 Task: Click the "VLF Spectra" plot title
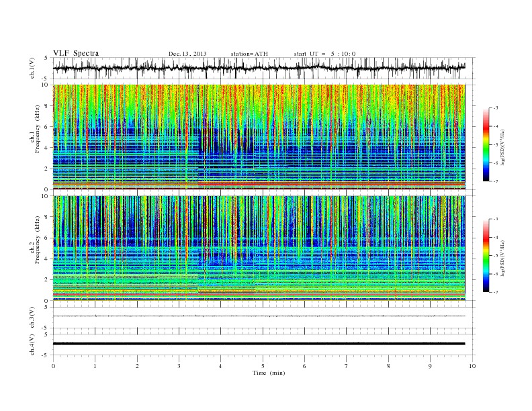point(76,53)
